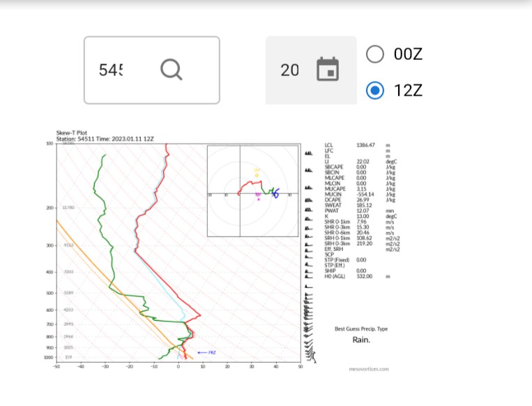The image size is (532, 406).
Task: Click the top wind barb icon
Action: (x=308, y=153)
